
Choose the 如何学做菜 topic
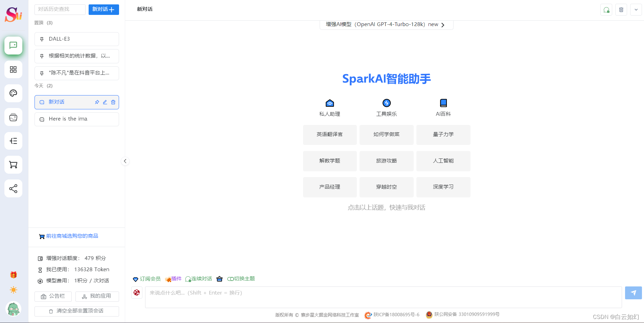pos(387,135)
